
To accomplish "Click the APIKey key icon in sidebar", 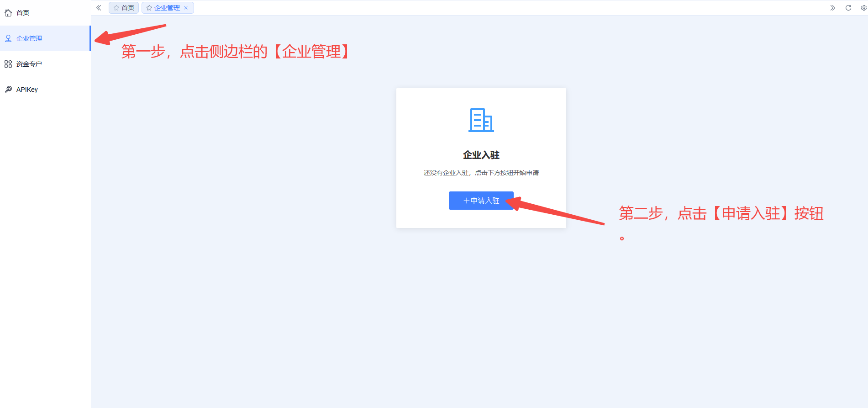I will [x=8, y=90].
